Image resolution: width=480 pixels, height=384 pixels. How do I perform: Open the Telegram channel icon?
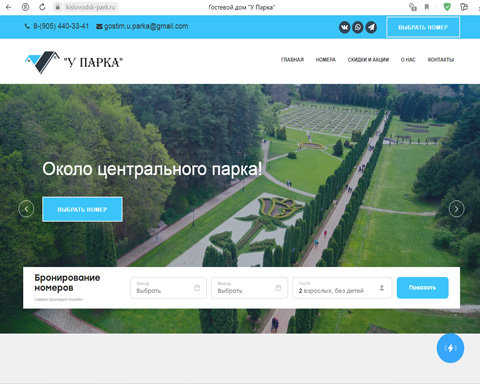pyautogui.click(x=371, y=27)
